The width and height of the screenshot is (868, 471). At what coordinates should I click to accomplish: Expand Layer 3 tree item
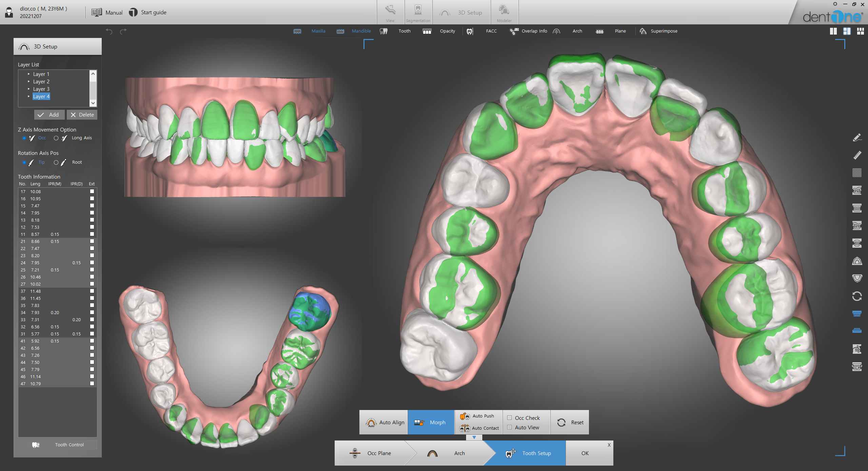pos(29,89)
